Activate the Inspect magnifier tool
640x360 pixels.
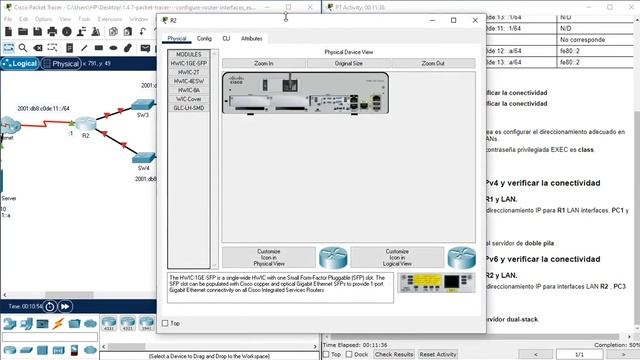pos(23,48)
